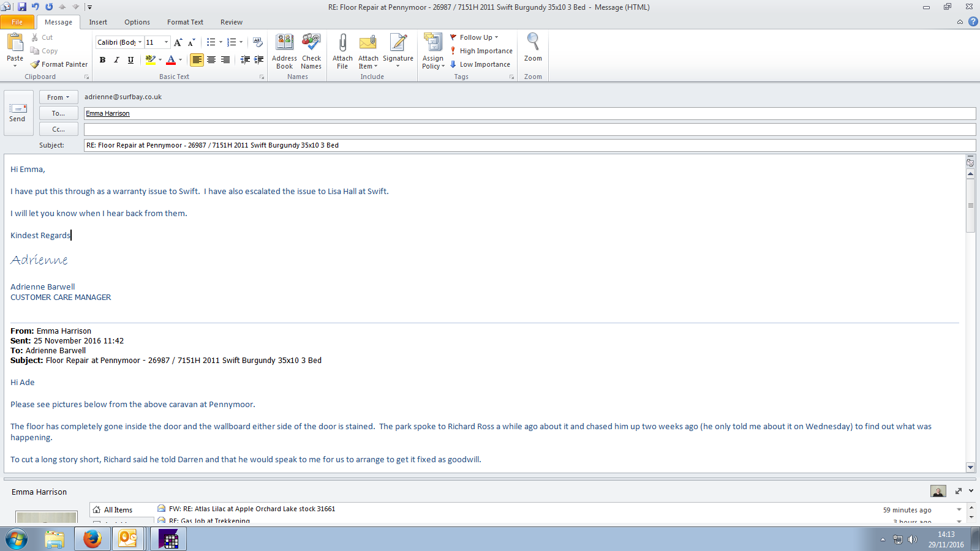980x551 pixels.
Task: Open the Address Book
Action: coord(284,51)
